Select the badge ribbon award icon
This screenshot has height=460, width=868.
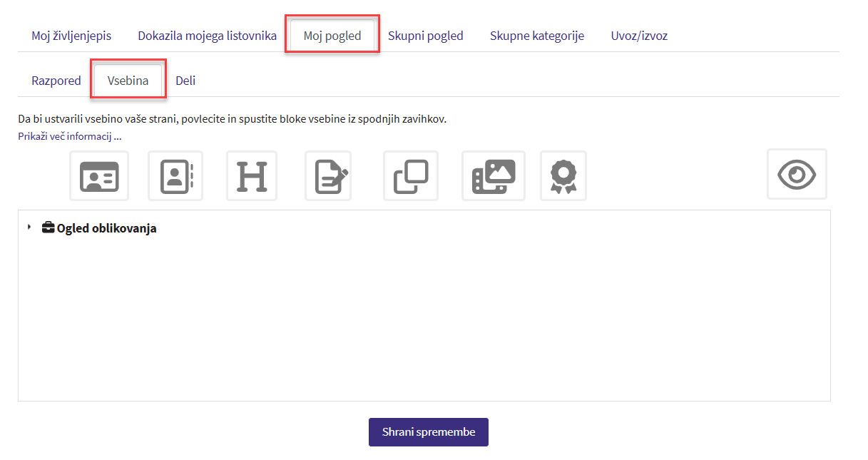click(x=563, y=176)
